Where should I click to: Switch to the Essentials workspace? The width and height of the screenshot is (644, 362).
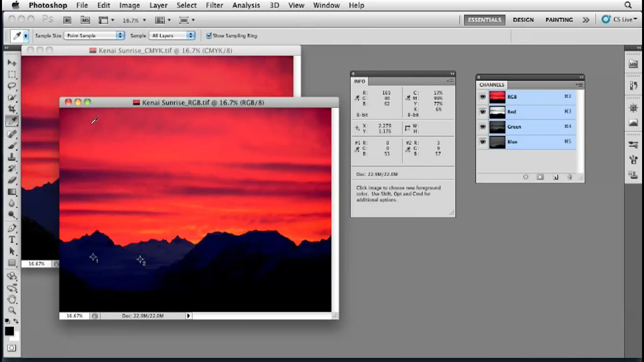coord(485,20)
